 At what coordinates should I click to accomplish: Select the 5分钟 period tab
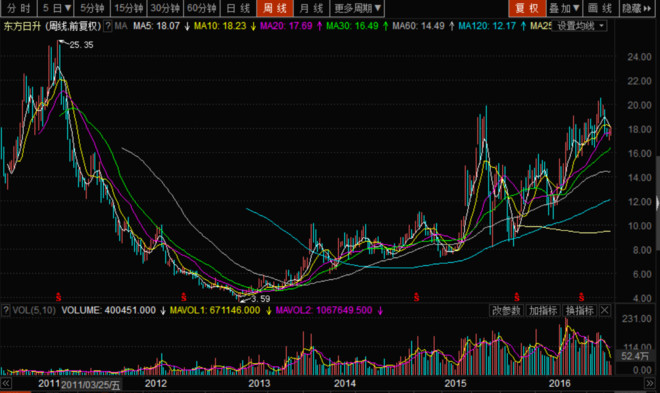[92, 8]
